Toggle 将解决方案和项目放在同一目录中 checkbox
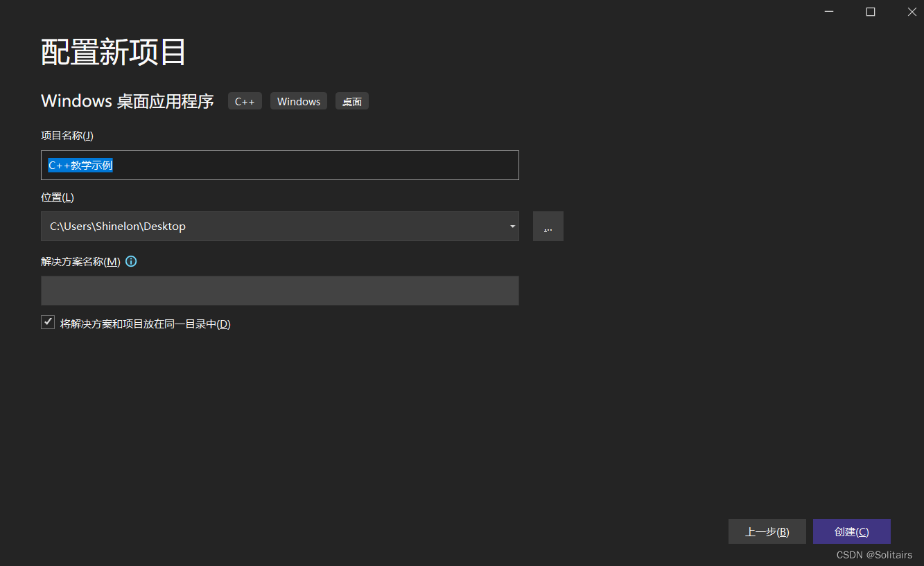Image resolution: width=924 pixels, height=566 pixels. (x=48, y=322)
